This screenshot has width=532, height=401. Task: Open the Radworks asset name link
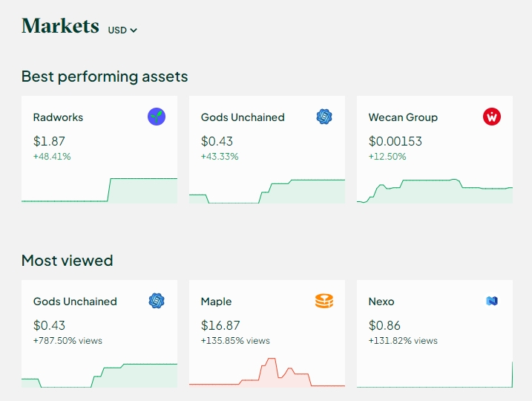tap(58, 117)
